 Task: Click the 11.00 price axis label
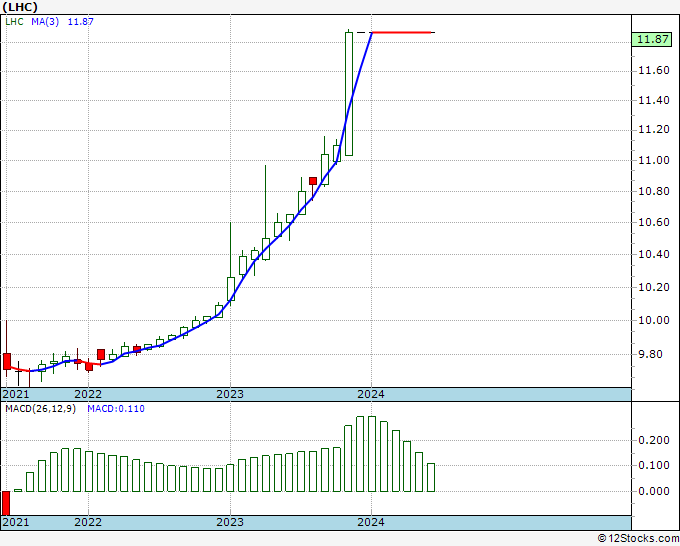(654, 160)
